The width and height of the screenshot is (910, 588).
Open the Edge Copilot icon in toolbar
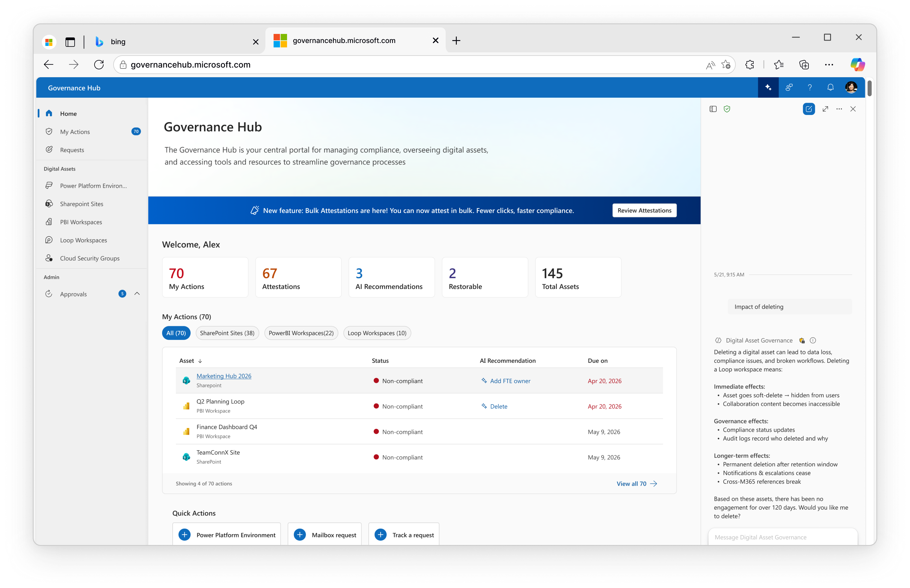coord(857,65)
